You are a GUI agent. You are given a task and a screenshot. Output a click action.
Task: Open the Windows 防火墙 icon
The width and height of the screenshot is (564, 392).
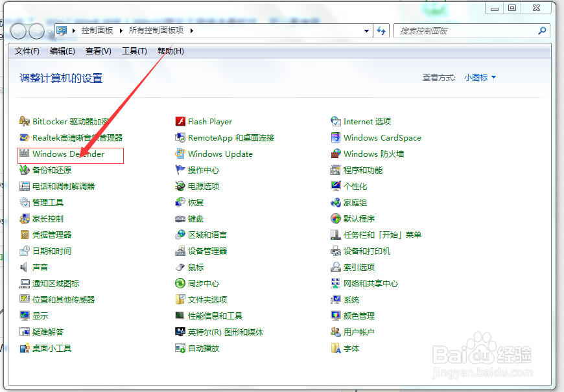(336, 154)
